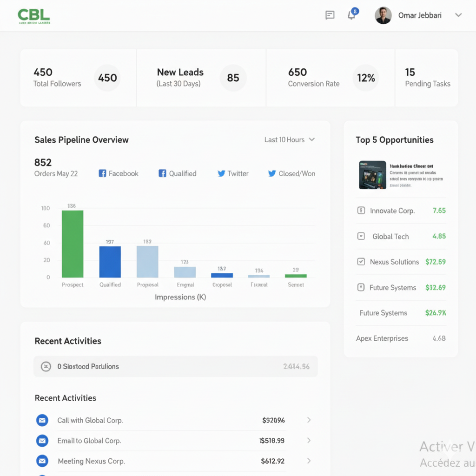This screenshot has width=476, height=476.
Task: Open the user menu chevron beside Omar Jebbari
Action: (458, 15)
